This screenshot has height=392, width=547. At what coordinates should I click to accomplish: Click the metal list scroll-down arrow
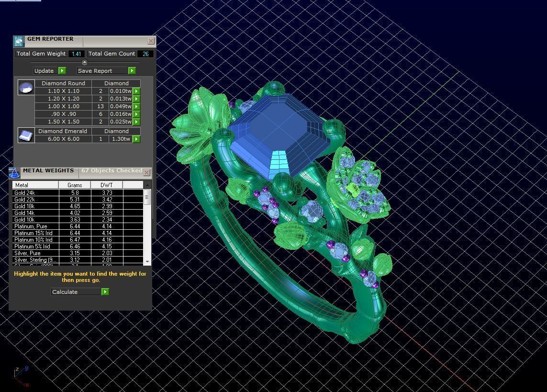[x=147, y=261]
